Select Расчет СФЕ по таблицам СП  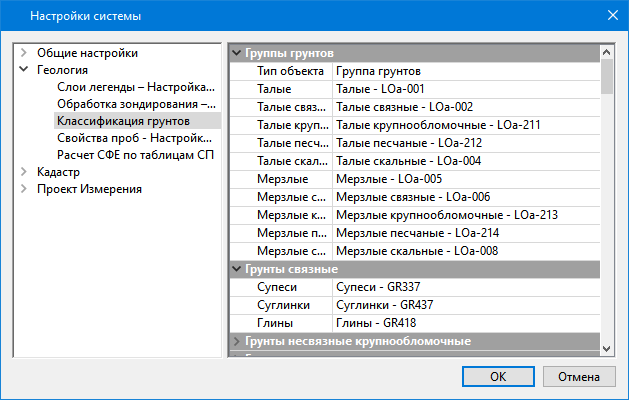pos(136,155)
